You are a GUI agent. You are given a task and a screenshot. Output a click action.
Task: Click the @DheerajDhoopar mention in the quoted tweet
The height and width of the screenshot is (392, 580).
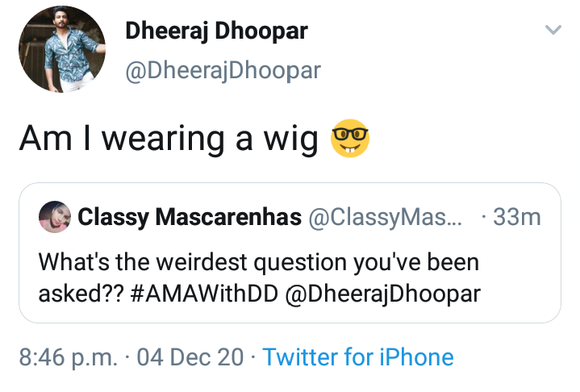coord(383,294)
